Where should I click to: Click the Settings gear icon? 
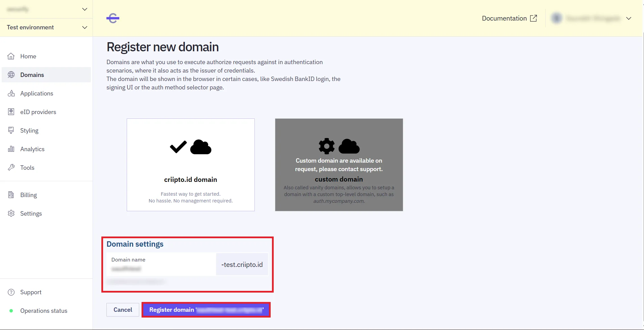(11, 214)
